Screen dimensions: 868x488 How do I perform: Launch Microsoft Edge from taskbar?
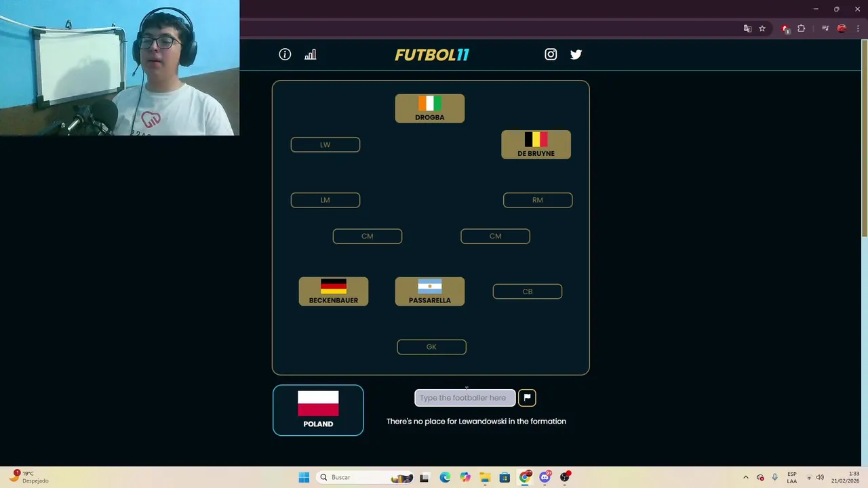[x=445, y=477]
